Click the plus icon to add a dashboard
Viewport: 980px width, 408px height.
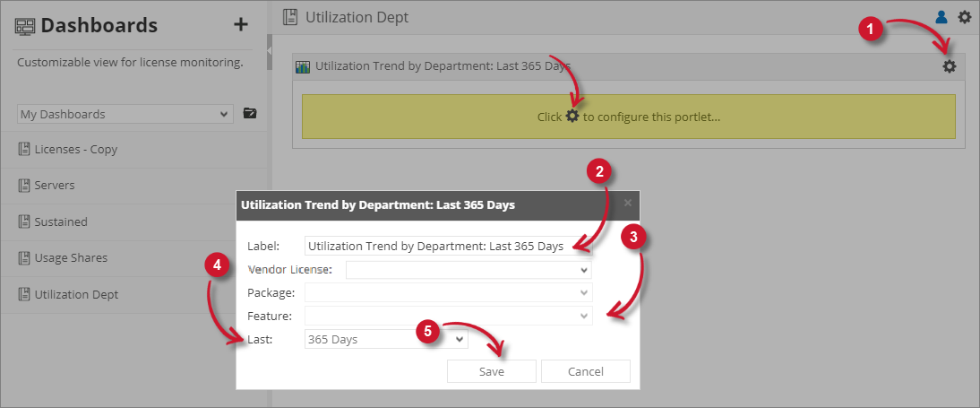[241, 24]
